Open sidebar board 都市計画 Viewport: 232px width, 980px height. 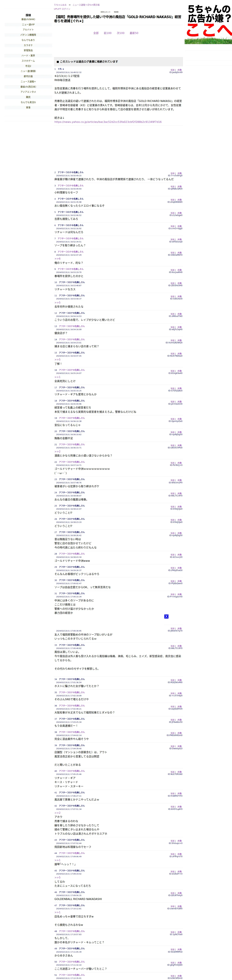coord(28,76)
